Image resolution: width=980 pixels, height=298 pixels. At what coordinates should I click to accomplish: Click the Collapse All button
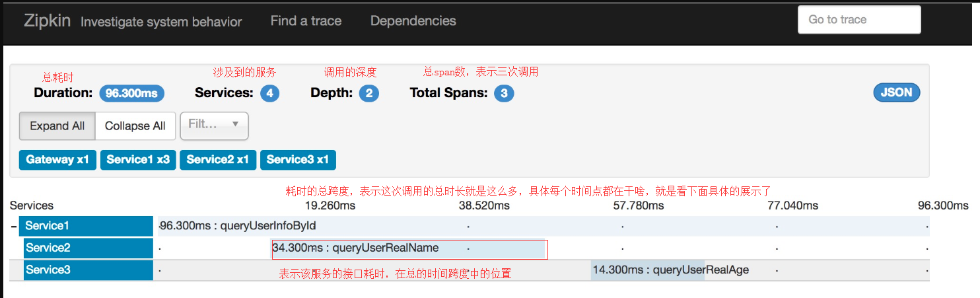[x=135, y=126]
